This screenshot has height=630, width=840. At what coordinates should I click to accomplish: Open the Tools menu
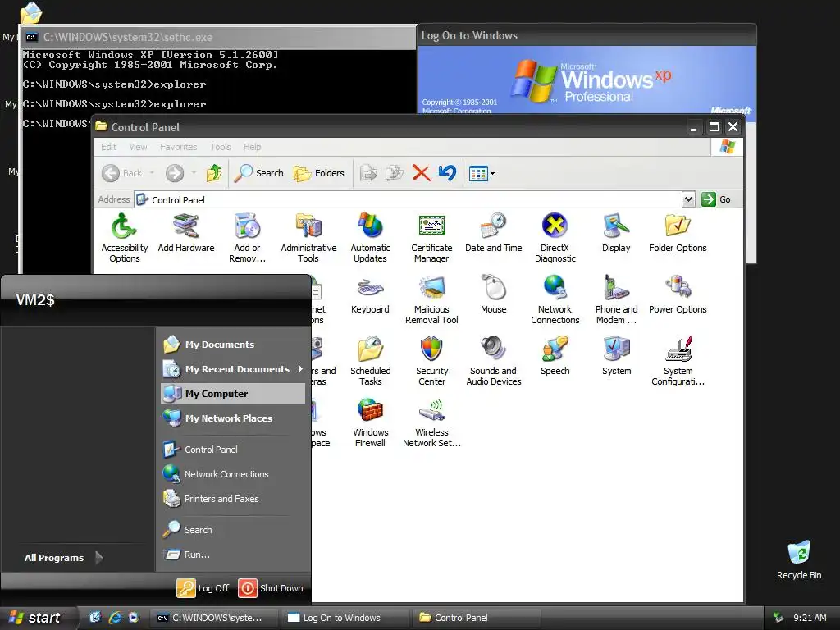tap(221, 147)
